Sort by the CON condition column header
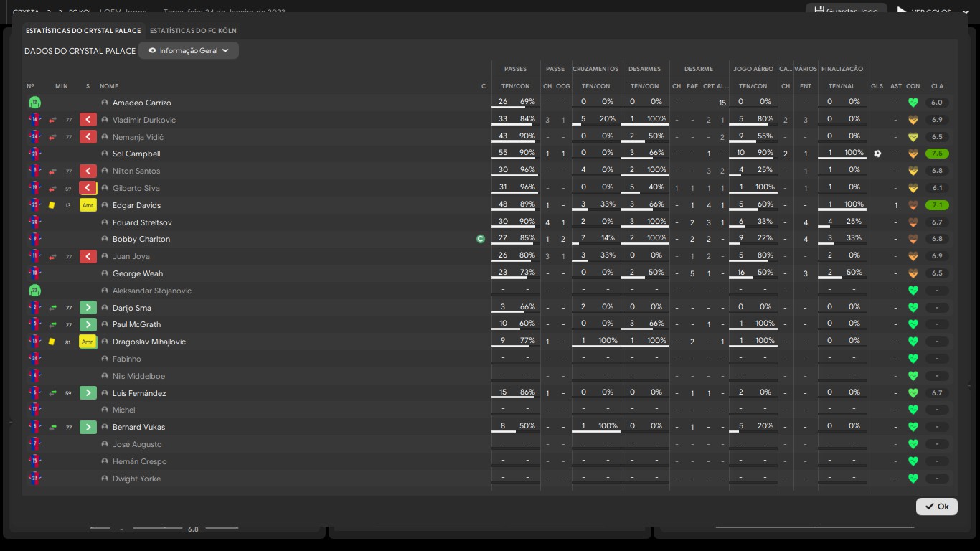Screen dimensions: 980x551 tap(913, 86)
